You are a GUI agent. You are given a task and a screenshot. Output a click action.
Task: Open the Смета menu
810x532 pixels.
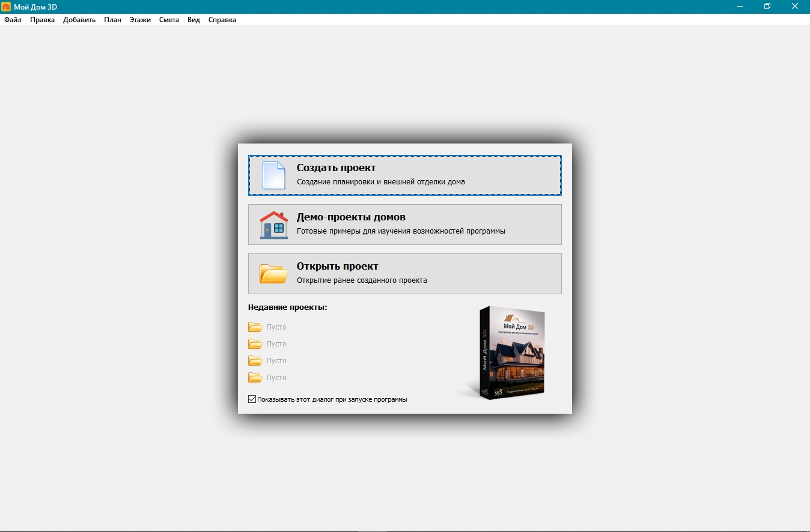pyautogui.click(x=169, y=20)
